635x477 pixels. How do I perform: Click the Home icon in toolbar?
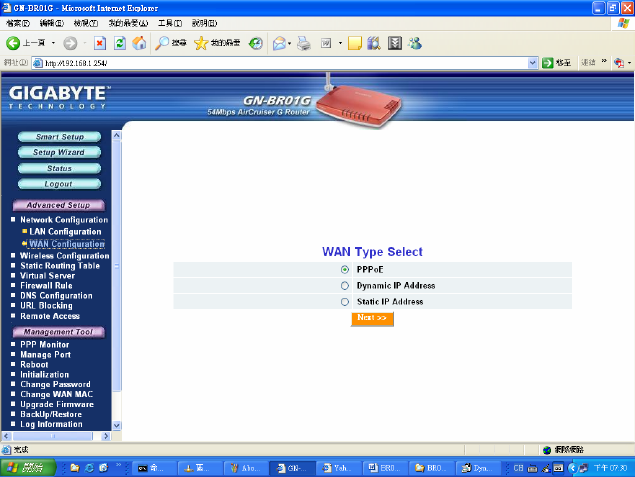pos(139,43)
